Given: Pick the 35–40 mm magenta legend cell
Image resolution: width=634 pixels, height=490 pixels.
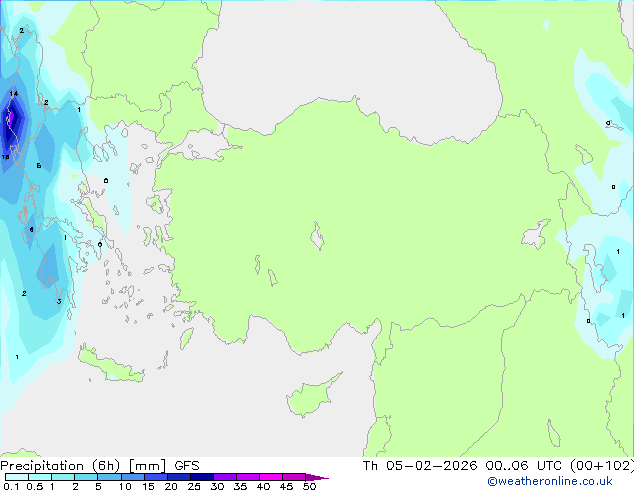Looking at the screenshot, I should (248, 477).
